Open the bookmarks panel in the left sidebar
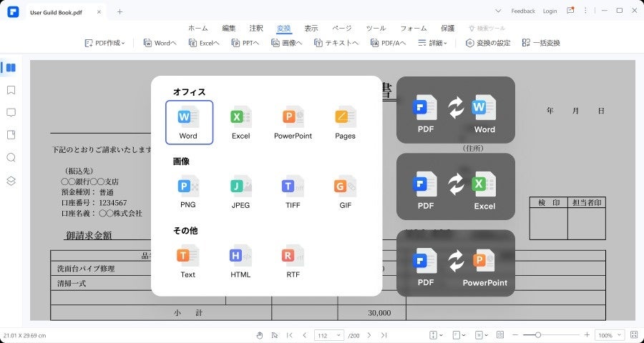The width and height of the screenshot is (644, 343). click(x=11, y=90)
